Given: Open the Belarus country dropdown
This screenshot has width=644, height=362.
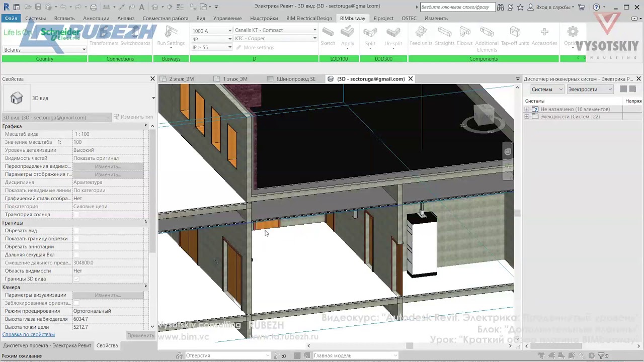Looking at the screenshot, I should point(45,50).
